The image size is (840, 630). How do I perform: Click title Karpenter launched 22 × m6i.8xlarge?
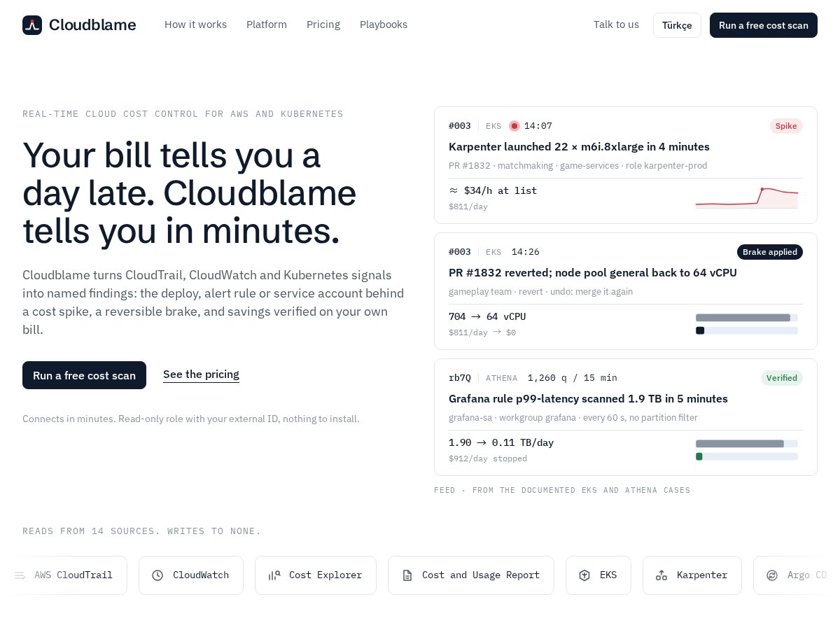[579, 147]
